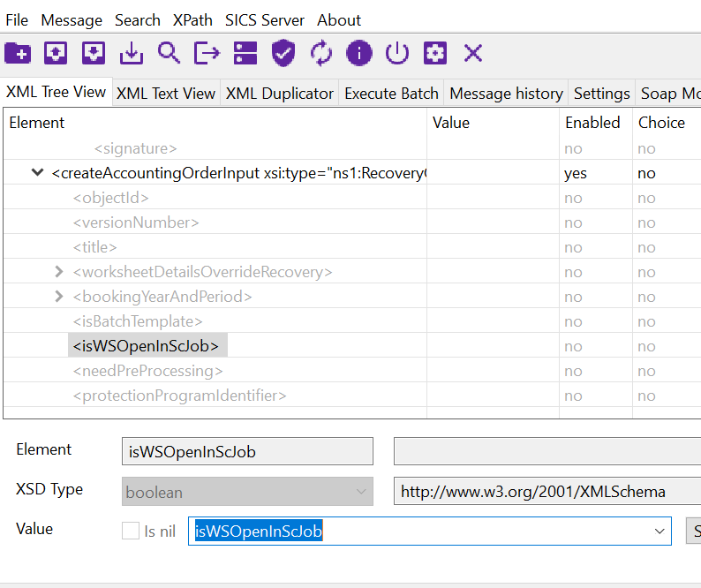
Task: Click the server stack toolbar icon
Action: 245,53
